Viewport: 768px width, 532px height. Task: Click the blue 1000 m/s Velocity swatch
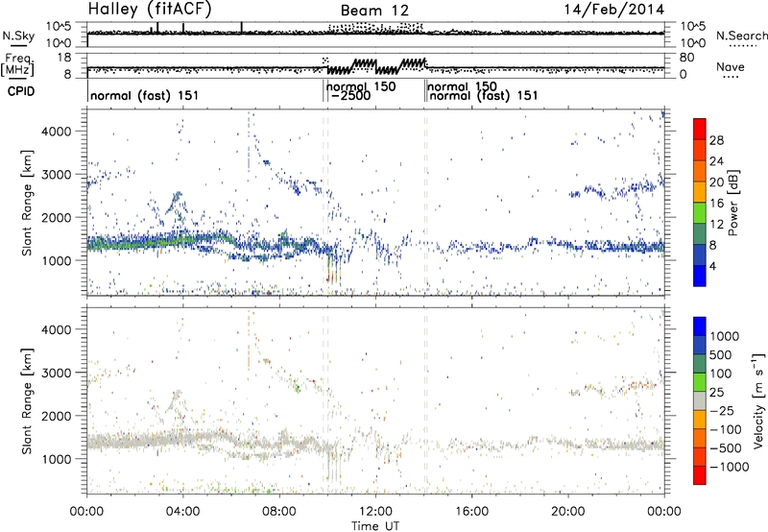click(700, 326)
